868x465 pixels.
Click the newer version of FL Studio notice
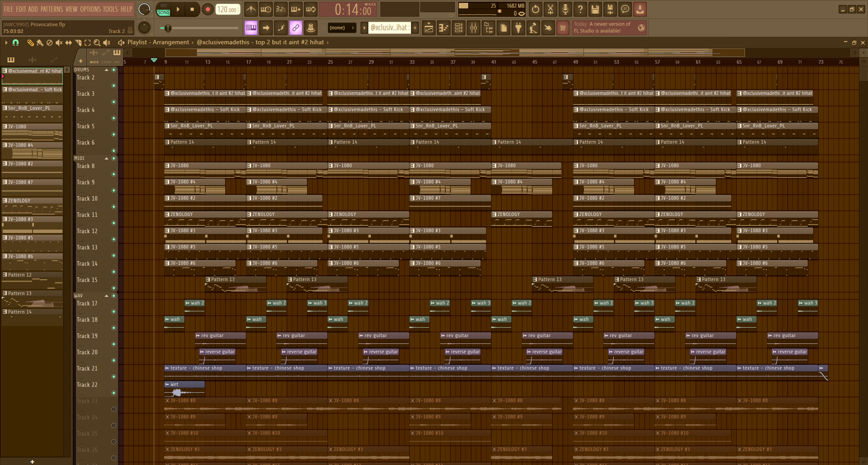[x=609, y=28]
